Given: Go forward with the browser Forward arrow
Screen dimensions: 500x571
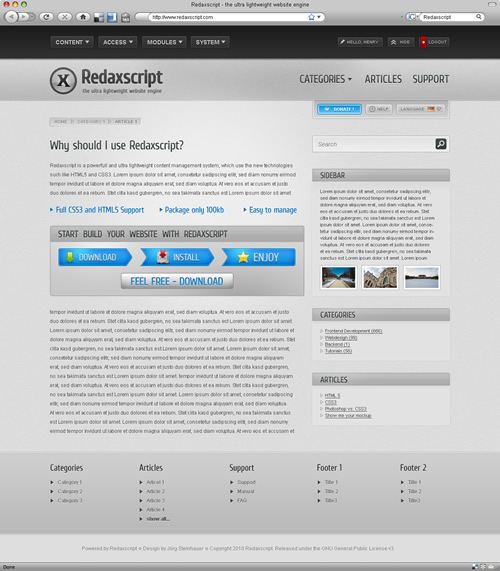Looking at the screenshot, I should pos(24,17).
